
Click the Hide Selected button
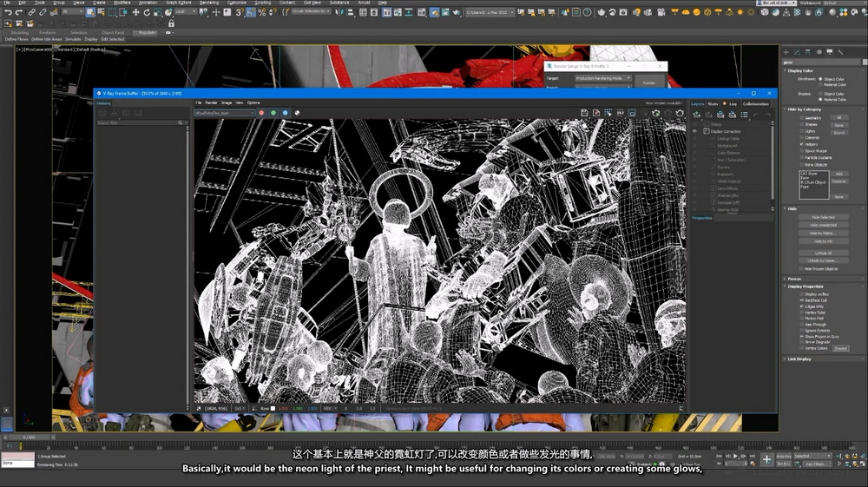coord(823,218)
